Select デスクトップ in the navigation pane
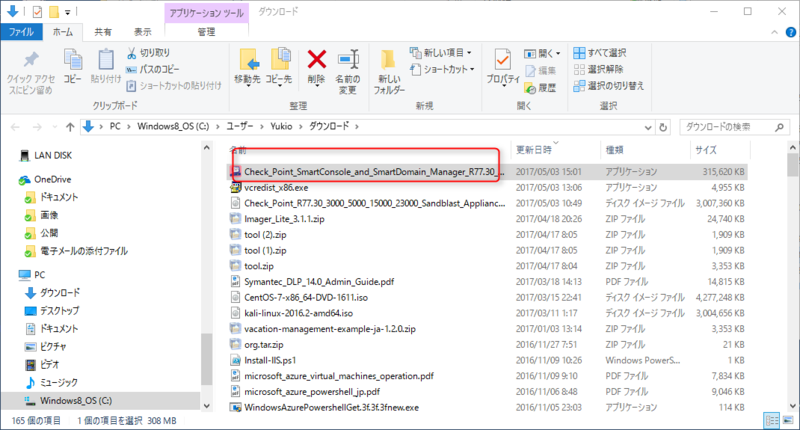The image size is (800, 430). (x=60, y=311)
